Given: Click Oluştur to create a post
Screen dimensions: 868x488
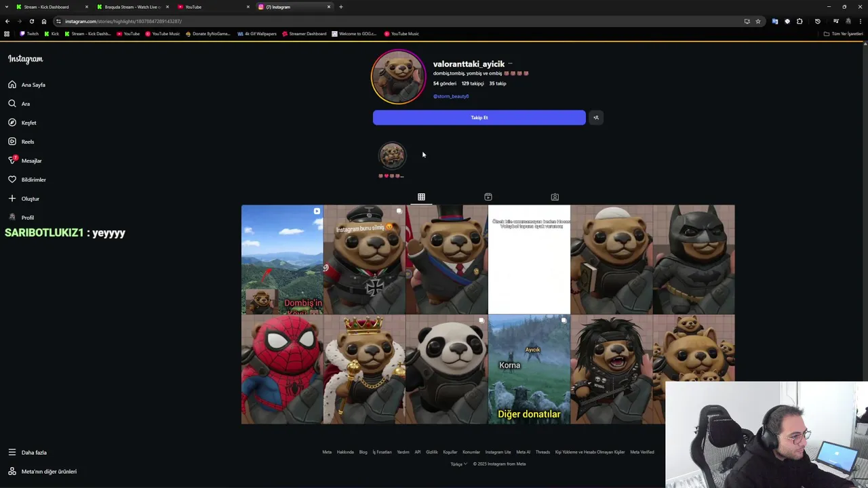Looking at the screenshot, I should click(24, 199).
